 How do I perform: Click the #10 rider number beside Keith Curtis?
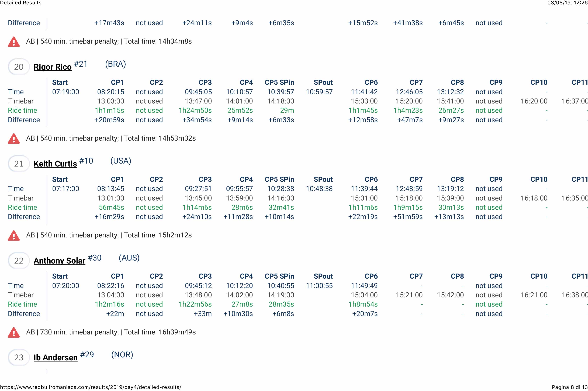click(86, 161)
